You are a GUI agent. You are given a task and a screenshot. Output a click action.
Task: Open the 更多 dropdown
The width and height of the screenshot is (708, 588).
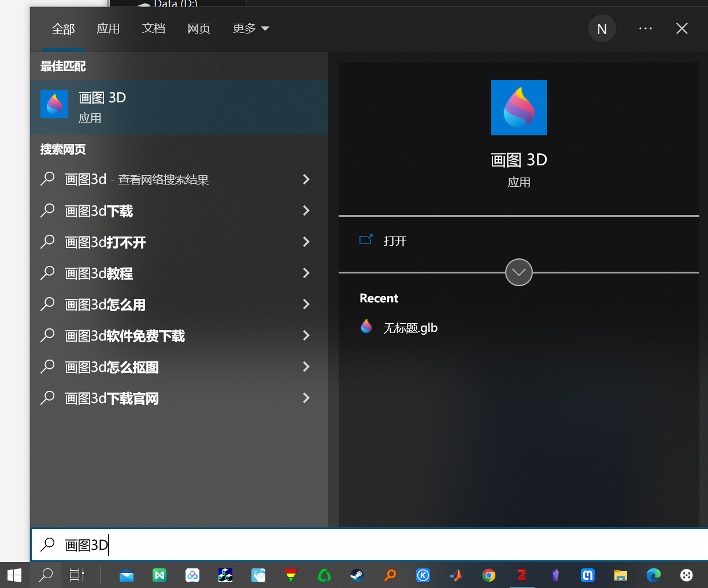251,29
